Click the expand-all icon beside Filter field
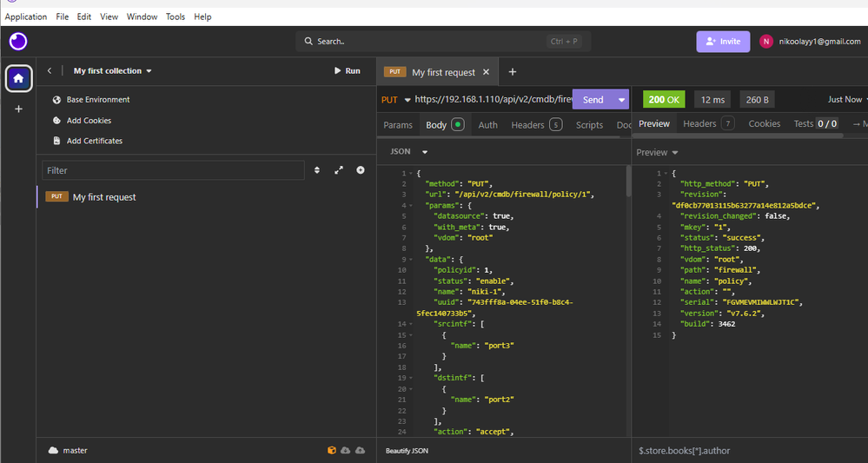Image resolution: width=868 pixels, height=463 pixels. pyautogui.click(x=339, y=170)
